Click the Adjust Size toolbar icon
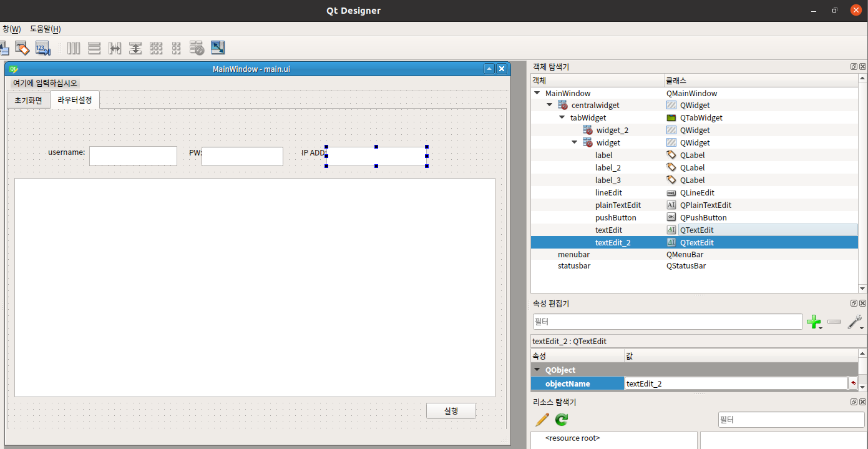This screenshot has width=868, height=449. tap(218, 48)
